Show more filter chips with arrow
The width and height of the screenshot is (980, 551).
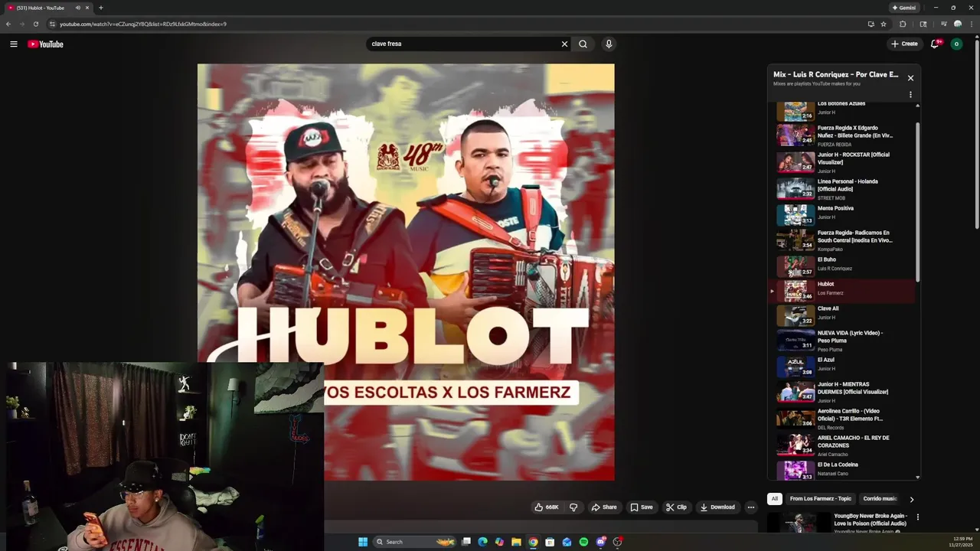coord(911,499)
